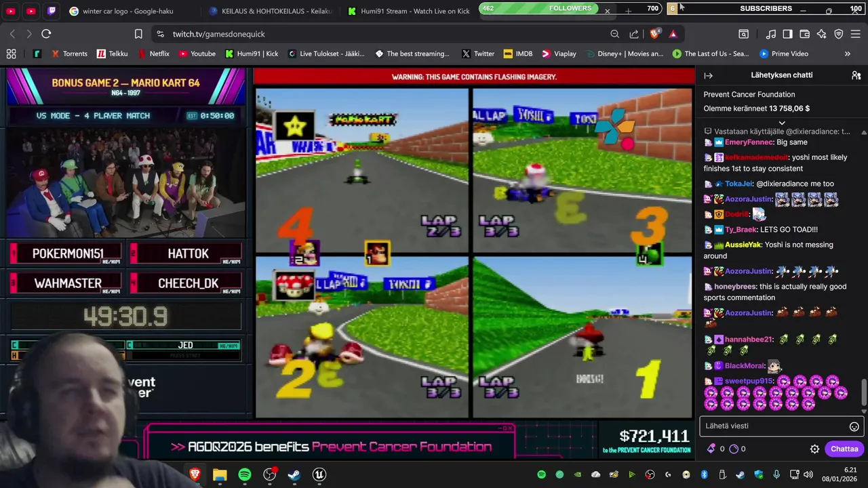This screenshot has width=868, height=488.
Task: Open the Humi91 | Kick bookmark
Action: tap(252, 54)
